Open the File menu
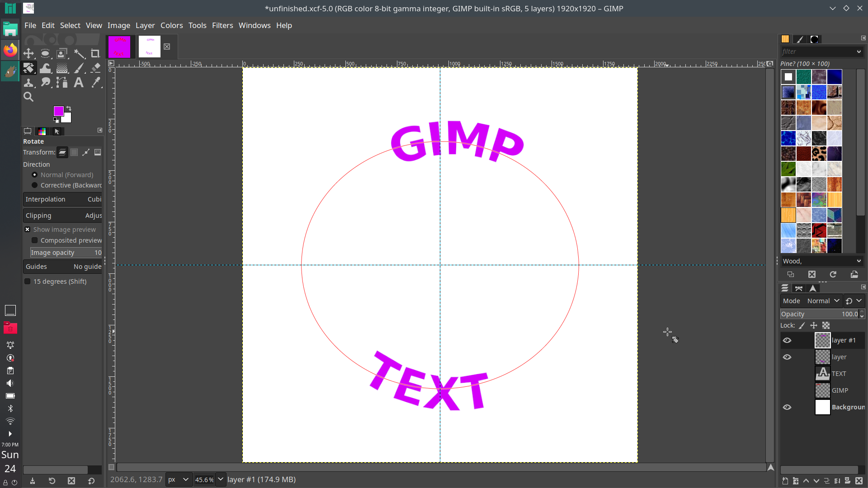 tap(30, 25)
